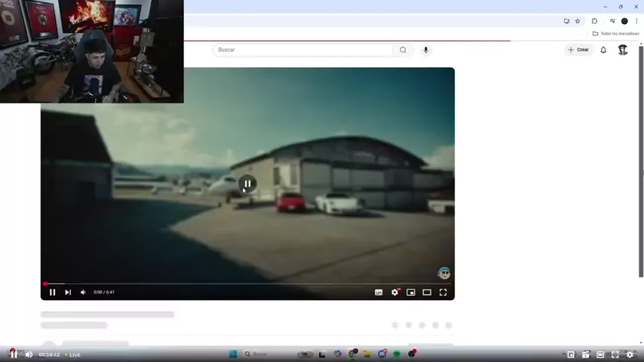
Task: Enter fullscreen on the YouTube video
Action: (x=443, y=292)
